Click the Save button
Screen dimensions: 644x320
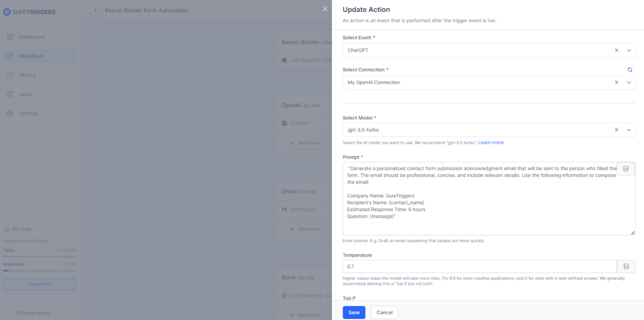point(354,312)
